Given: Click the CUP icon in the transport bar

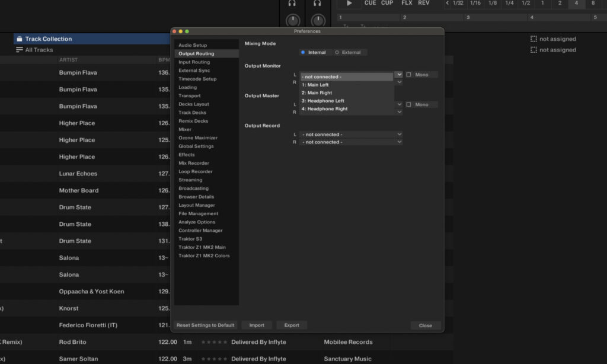Looking at the screenshot, I should click(387, 3).
